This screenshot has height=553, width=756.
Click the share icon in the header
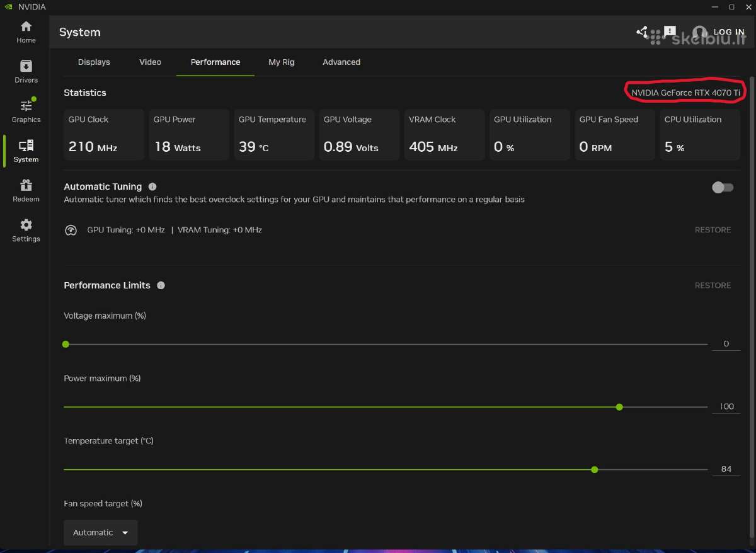pyautogui.click(x=642, y=31)
